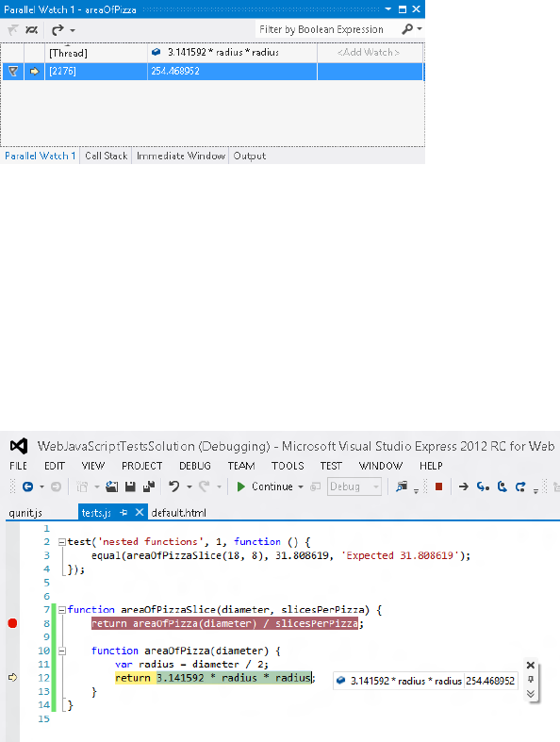This screenshot has width=560, height=742.
Task: Click the Step Into icon
Action: tap(483, 486)
